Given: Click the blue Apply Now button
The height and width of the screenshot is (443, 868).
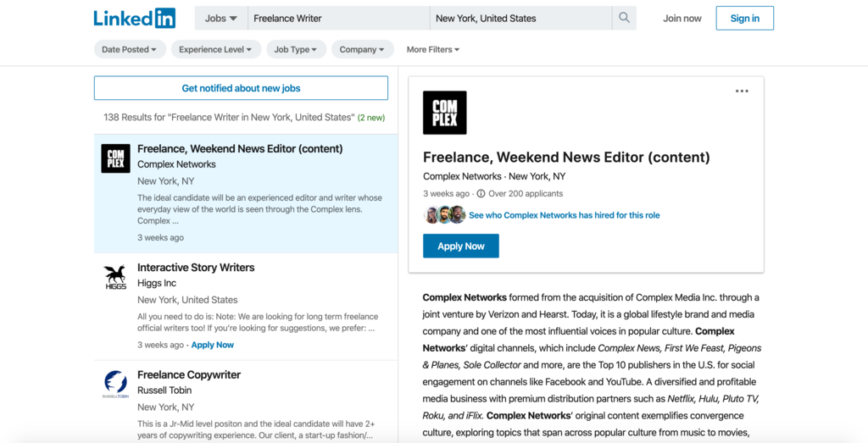Looking at the screenshot, I should click(x=460, y=246).
